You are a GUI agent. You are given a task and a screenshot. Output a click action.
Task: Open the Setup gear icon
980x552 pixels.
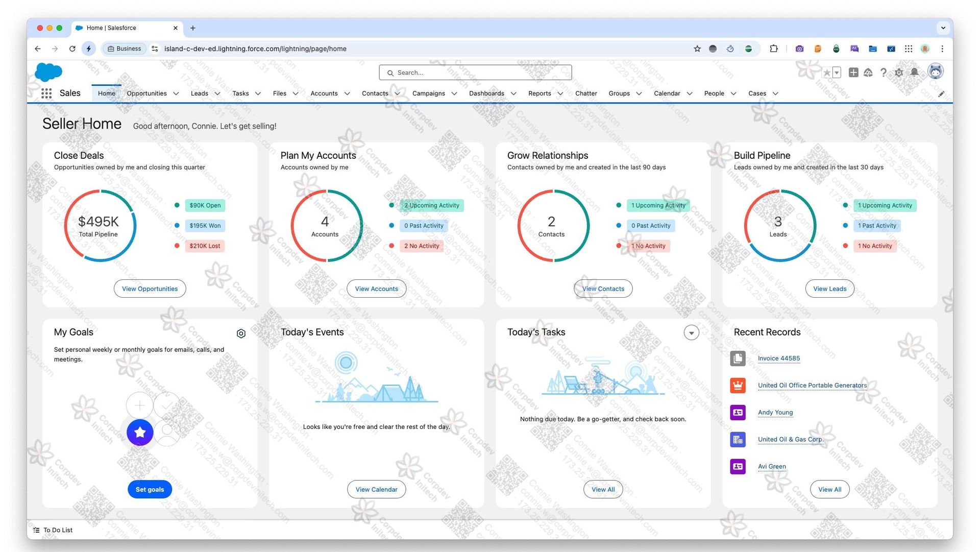899,73
